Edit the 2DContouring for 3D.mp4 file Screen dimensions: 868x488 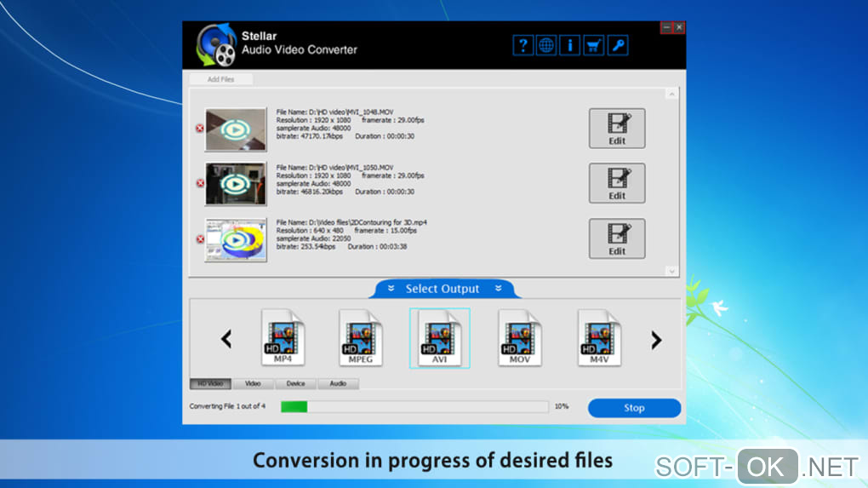pyautogui.click(x=617, y=238)
